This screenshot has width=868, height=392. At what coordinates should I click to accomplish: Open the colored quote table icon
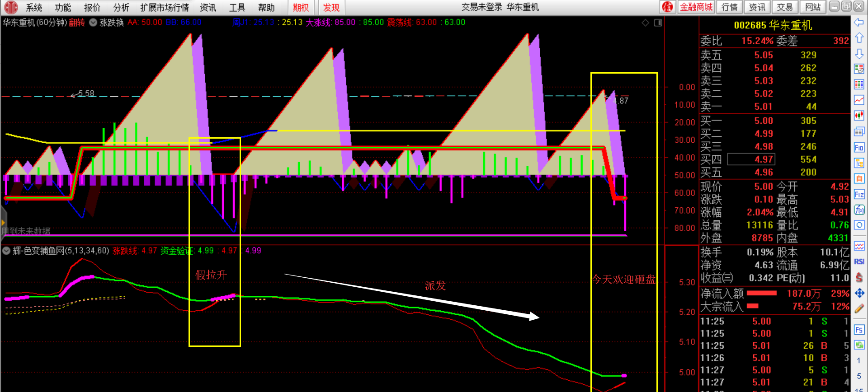pos(859,84)
